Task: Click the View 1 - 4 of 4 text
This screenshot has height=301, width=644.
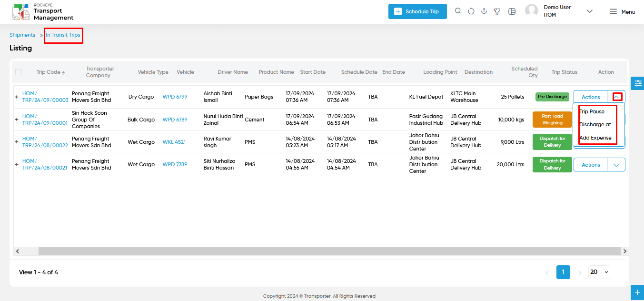Action: (x=39, y=272)
